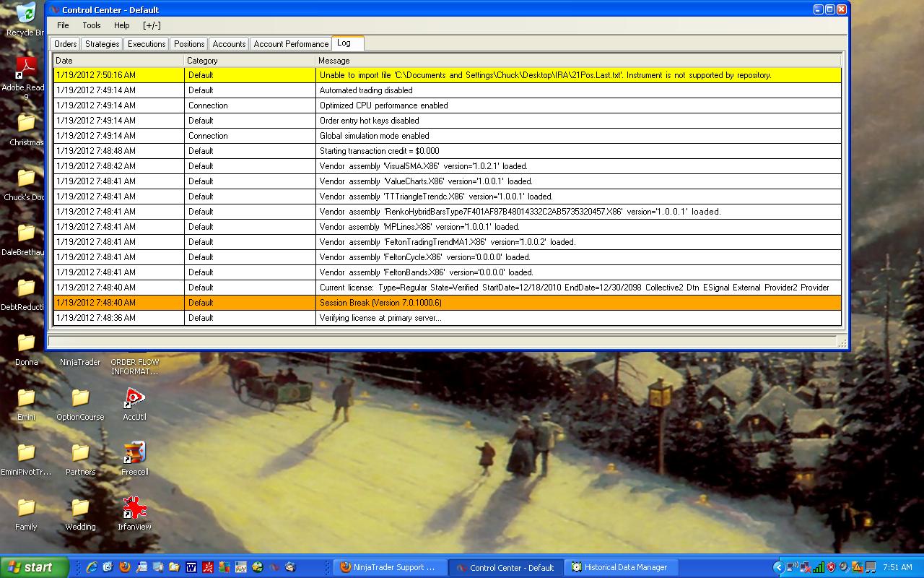
Task: Select the RenkoHybridBarsType vendor assembly row
Action: coord(448,212)
